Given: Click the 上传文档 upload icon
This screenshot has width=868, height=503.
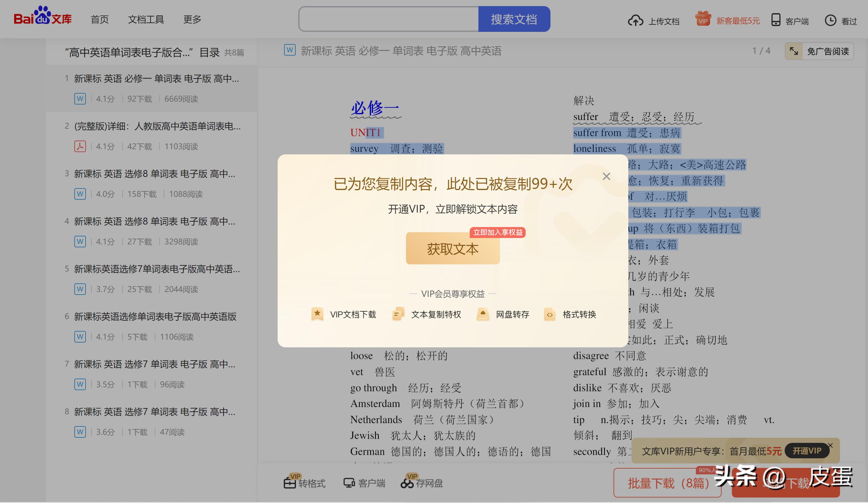Looking at the screenshot, I should click(x=635, y=21).
